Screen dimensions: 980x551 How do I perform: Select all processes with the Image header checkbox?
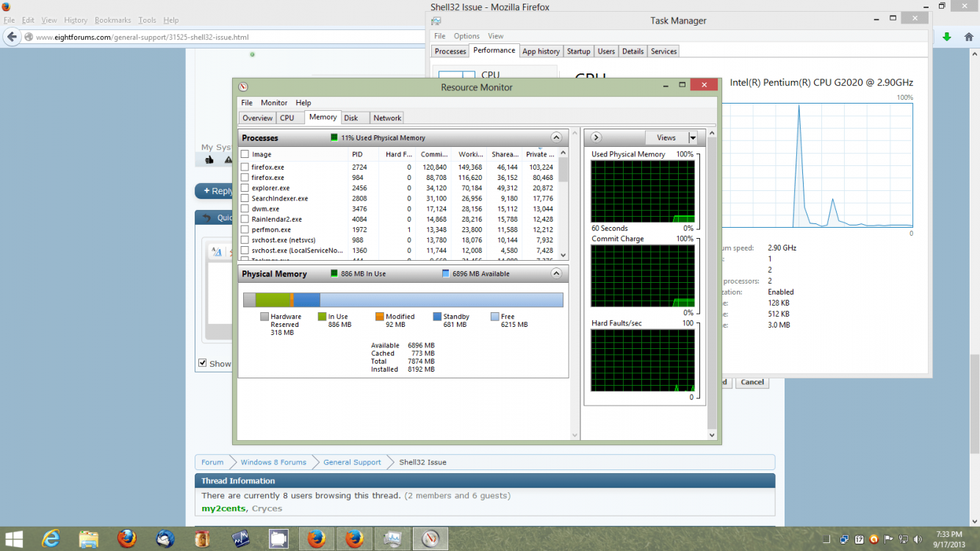pyautogui.click(x=245, y=154)
